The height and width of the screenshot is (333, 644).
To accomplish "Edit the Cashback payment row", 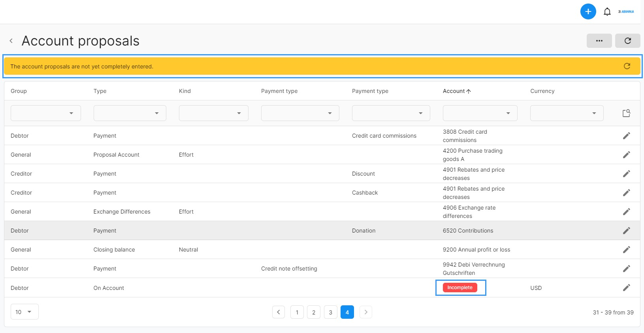I will [626, 193].
